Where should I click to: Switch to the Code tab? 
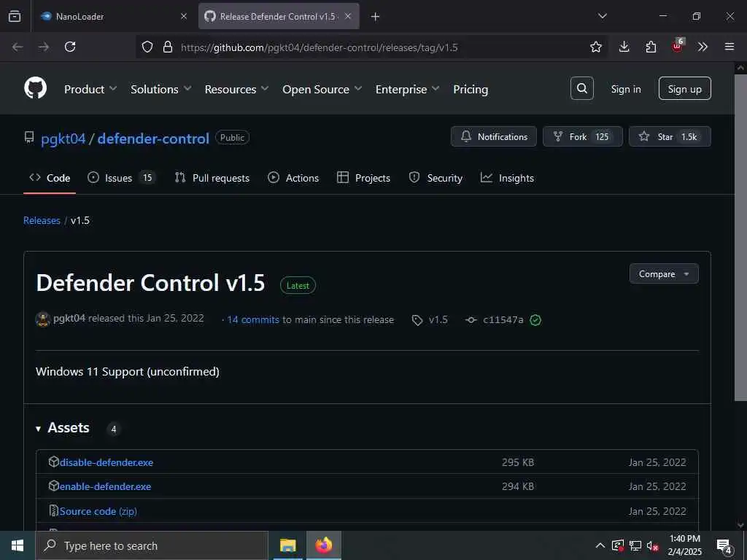[x=50, y=178]
